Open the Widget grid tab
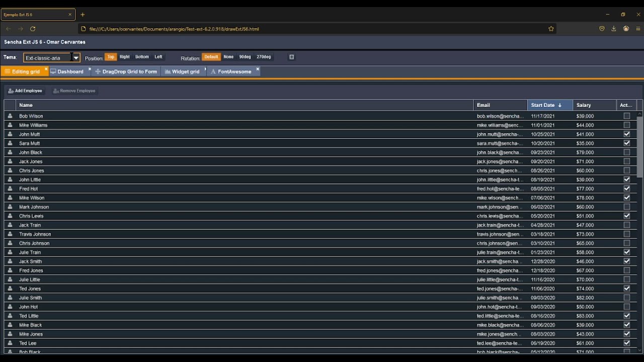Screen dimensions: 644x362 pyautogui.click(x=183, y=71)
